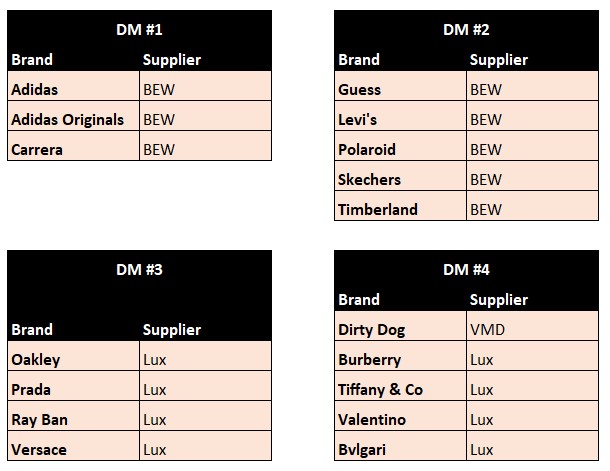Image resolution: width=610 pixels, height=471 pixels.
Task: Select the Tiffany & Co cell
Action: coord(400,389)
